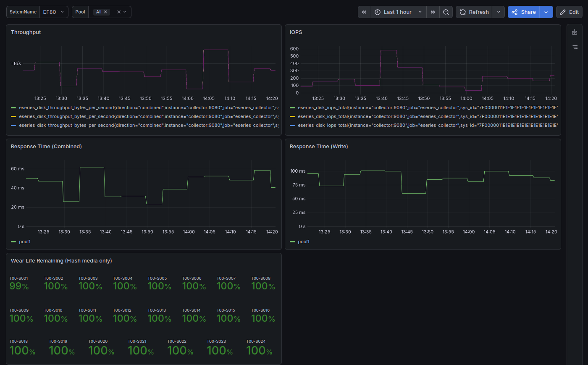Screen dimensions: 588x365
Task: Select the T00-S009 wear stat
Action: pyautogui.click(x=21, y=315)
